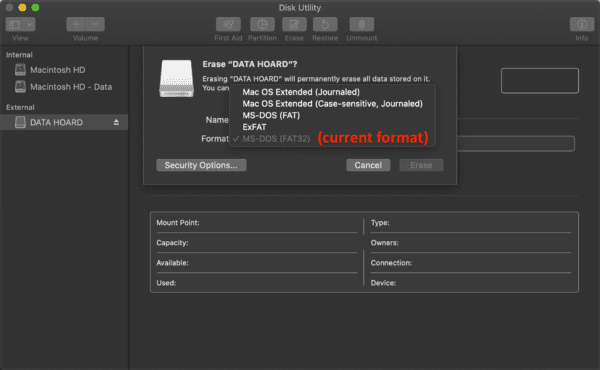This screenshot has width=600, height=370.
Task: Click the empty size box at top right
Action: [x=540, y=81]
